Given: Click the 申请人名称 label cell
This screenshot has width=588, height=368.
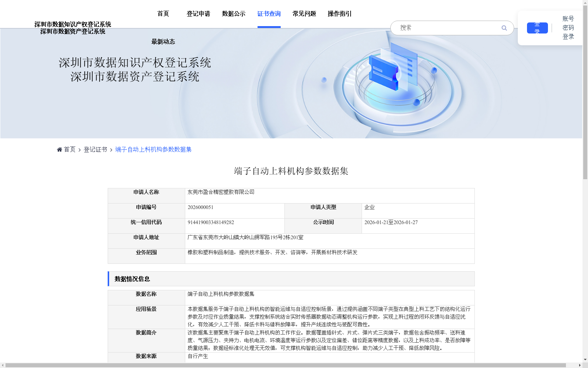Looking at the screenshot, I should (x=146, y=196).
